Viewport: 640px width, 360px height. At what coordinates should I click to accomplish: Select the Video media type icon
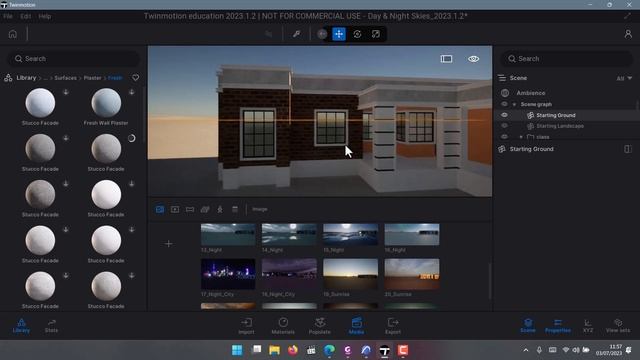pyautogui.click(x=175, y=209)
